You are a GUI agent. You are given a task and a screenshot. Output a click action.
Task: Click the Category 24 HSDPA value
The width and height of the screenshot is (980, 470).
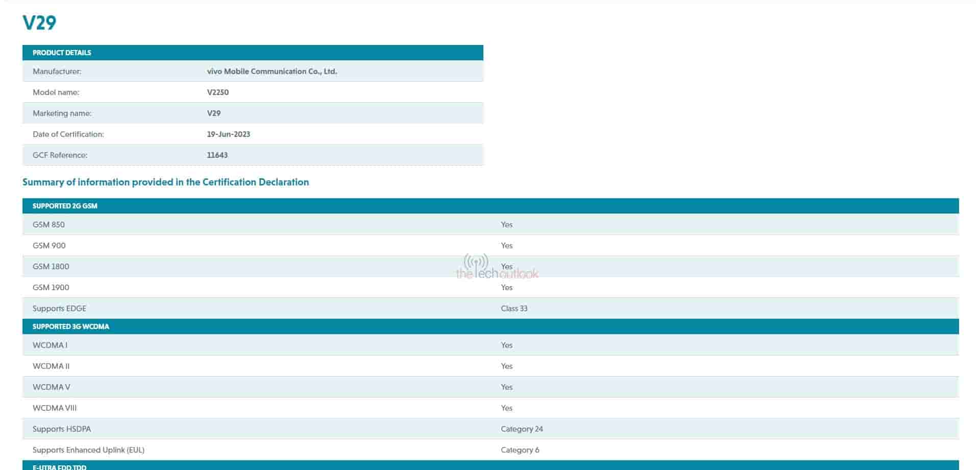(x=522, y=429)
